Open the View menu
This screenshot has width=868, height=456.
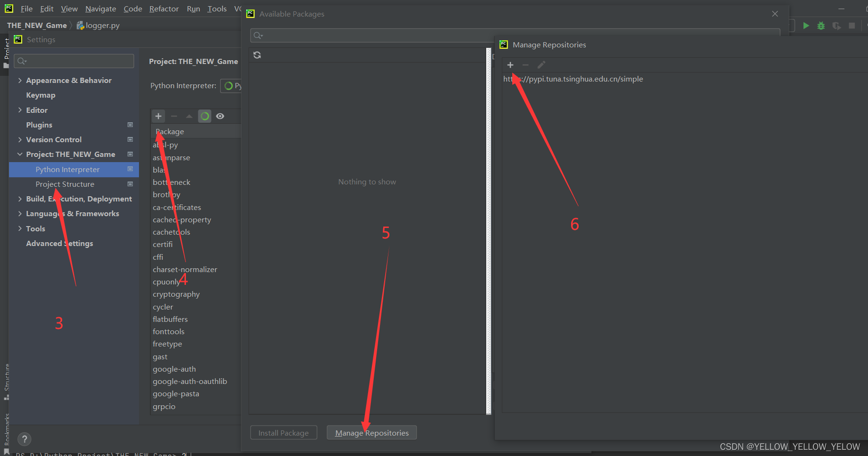coord(69,9)
